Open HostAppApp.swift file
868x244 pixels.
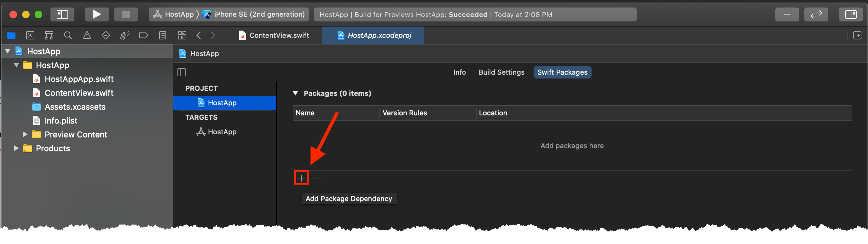coord(79,79)
